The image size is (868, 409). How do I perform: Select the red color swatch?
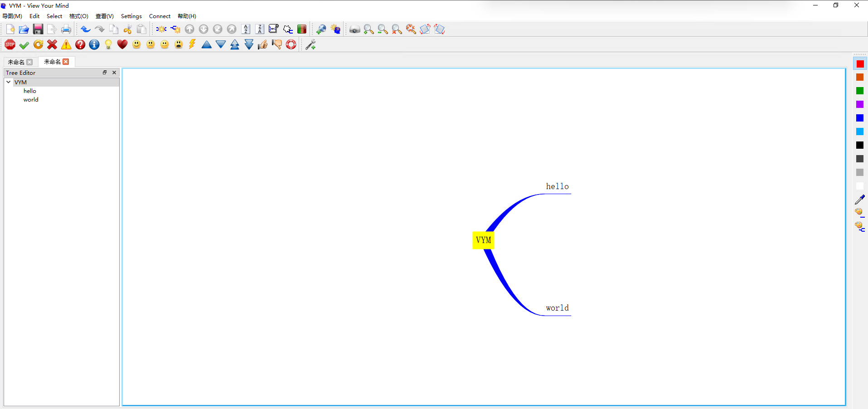tap(860, 64)
